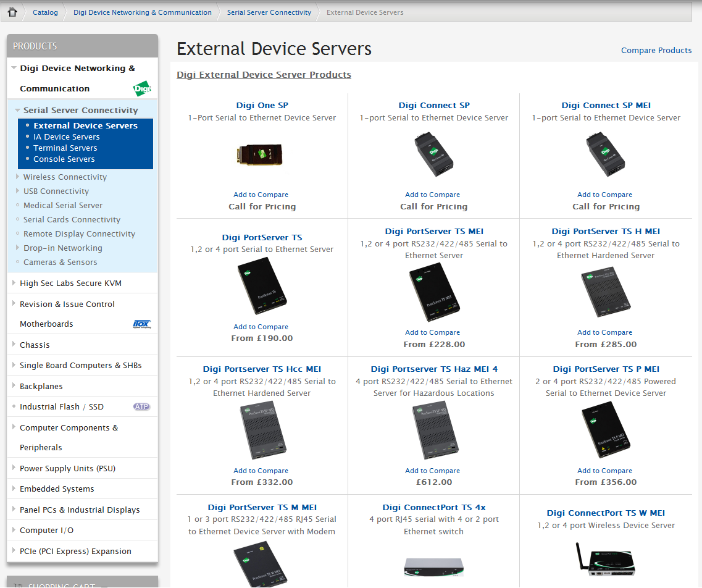The height and width of the screenshot is (588, 702).
Task: Open Serial Server Connectivity breadcrumb
Action: tap(269, 12)
